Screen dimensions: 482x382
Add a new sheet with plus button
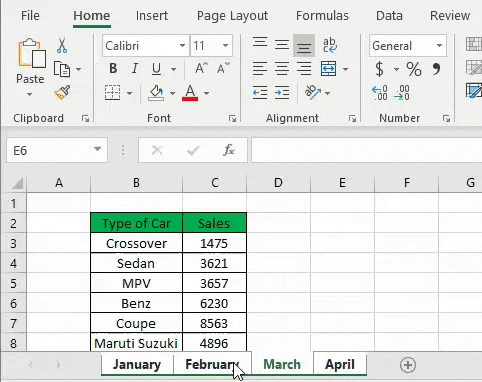click(408, 365)
